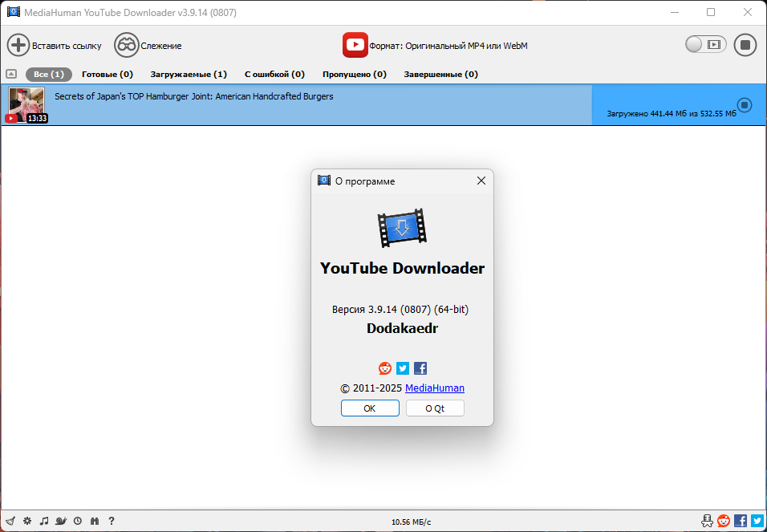Viewport: 767px width, 532px height.
Task: Toggle the video switch in top toolbar
Action: pyautogui.click(x=705, y=45)
